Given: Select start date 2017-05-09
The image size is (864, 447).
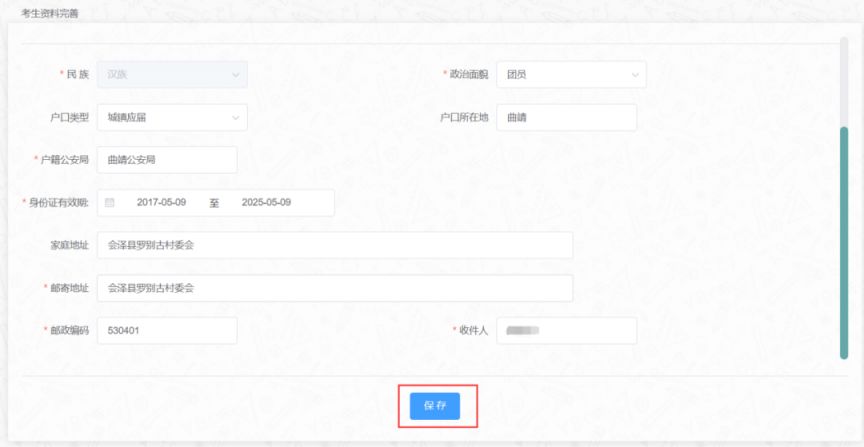Looking at the screenshot, I should click(x=161, y=202).
